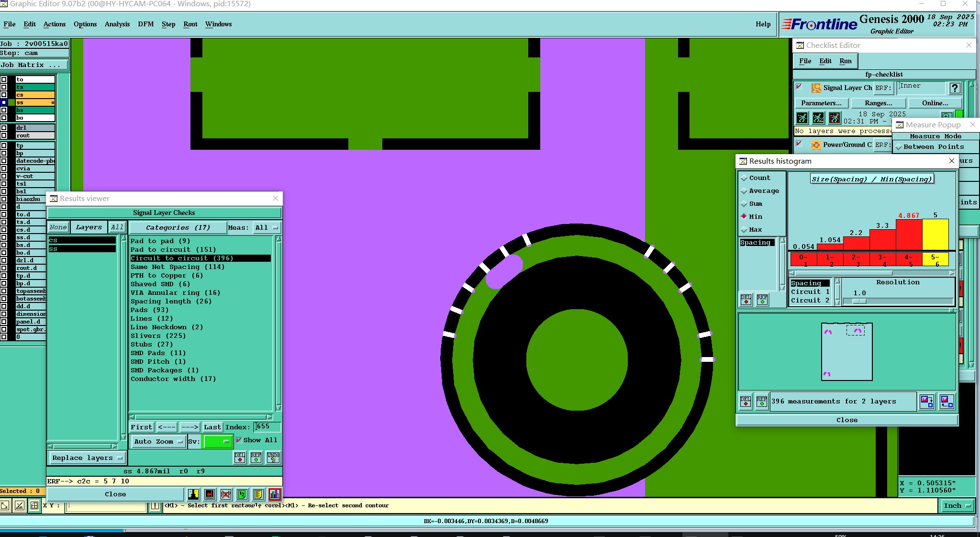Open the Auto Zoom dropdown

pos(158,442)
